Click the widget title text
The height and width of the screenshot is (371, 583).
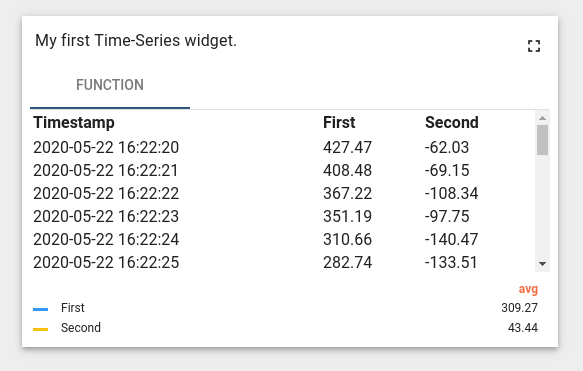coord(136,41)
